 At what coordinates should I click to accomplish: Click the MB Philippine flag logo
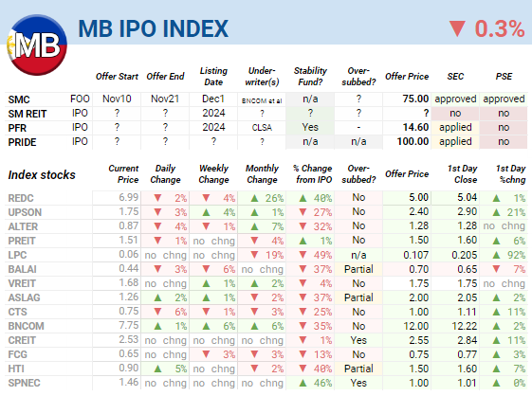(x=37, y=45)
